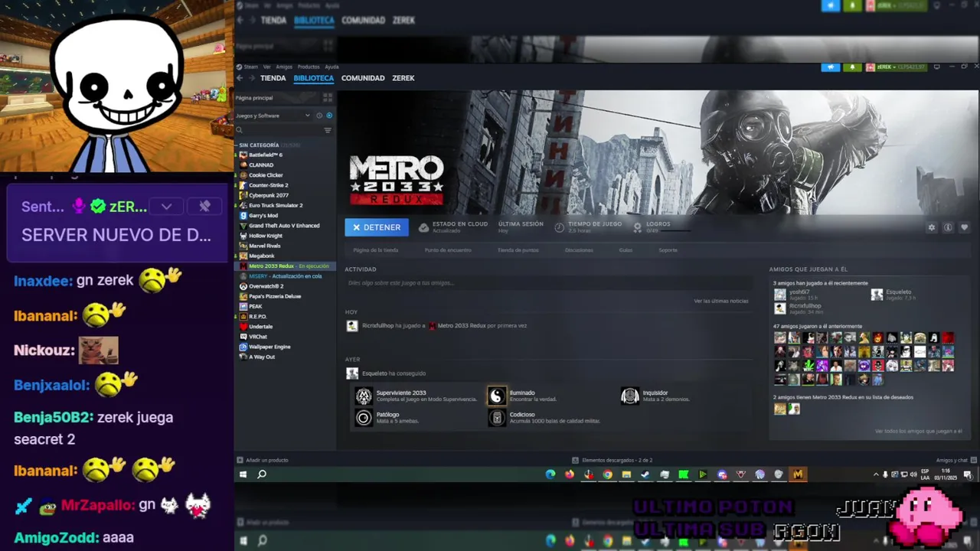
Task: Open advanced library filter options icon
Action: (328, 130)
